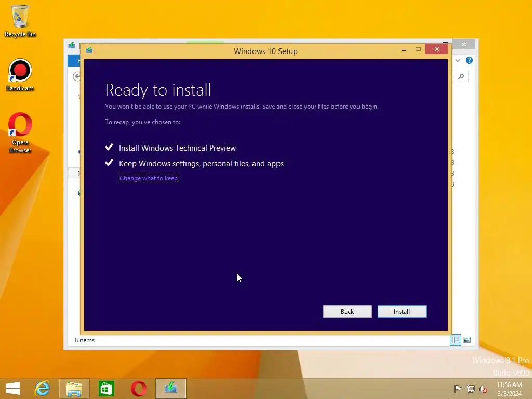Click "Keep Windows settings, personal files, and apps"
Viewport: 532px width, 399px height.
point(201,164)
